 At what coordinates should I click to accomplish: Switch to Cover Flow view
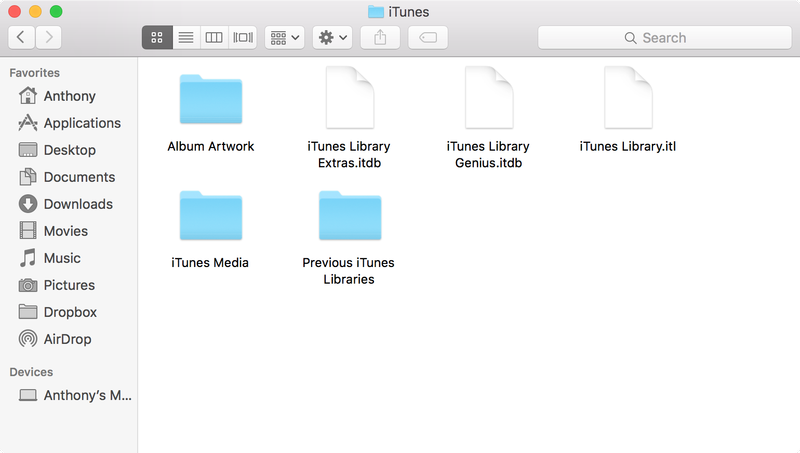(243, 37)
